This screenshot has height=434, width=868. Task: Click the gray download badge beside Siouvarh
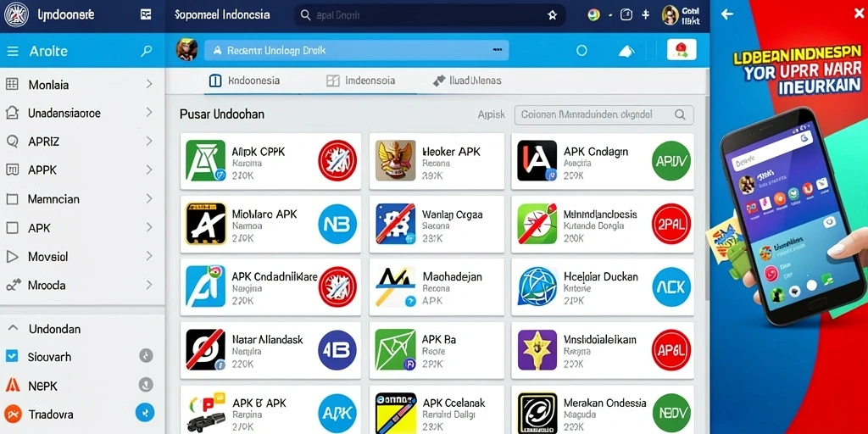tap(146, 355)
